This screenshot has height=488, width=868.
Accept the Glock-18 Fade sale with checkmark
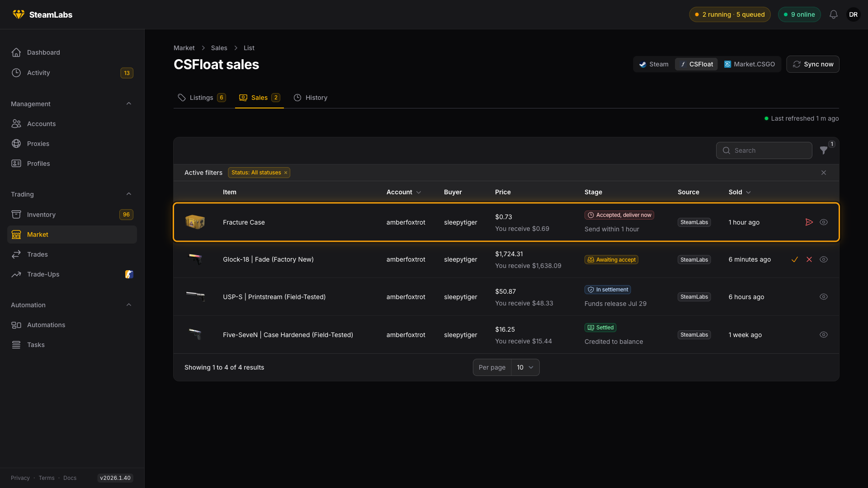click(794, 259)
